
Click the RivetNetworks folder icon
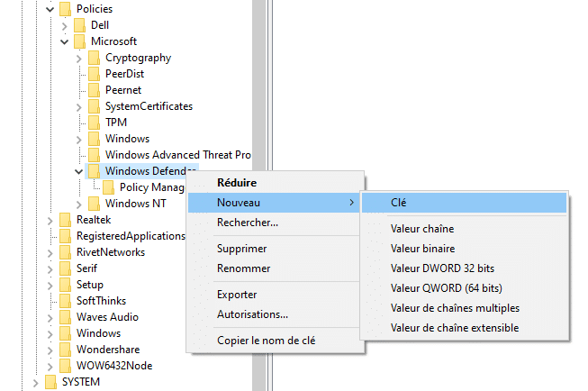tap(65, 252)
